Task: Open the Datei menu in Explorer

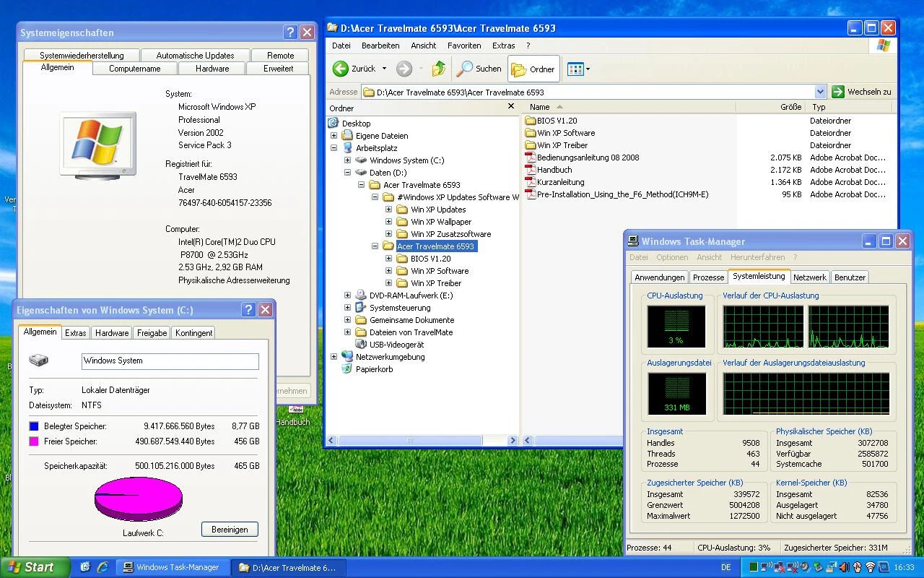Action: tap(341, 46)
